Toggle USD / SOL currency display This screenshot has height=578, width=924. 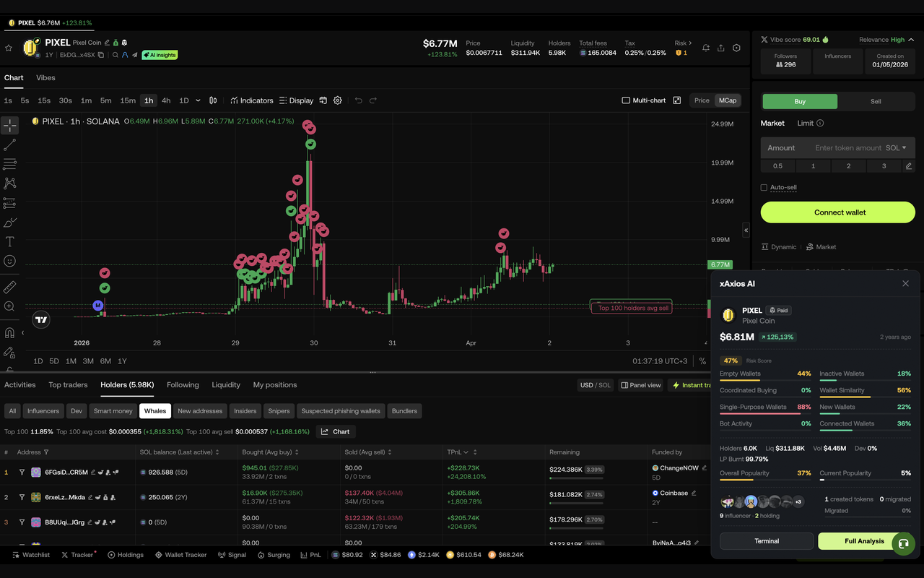596,385
